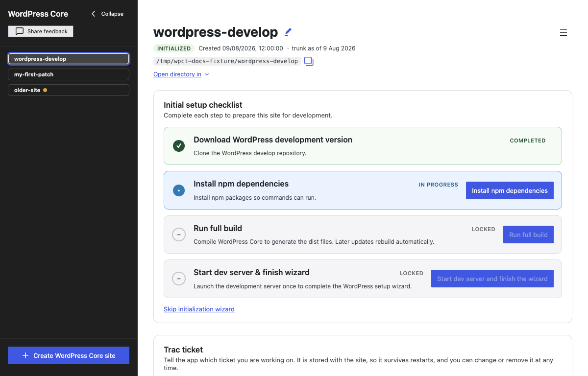Click LOCKED label in Run full build row
Image resolution: width=588 pixels, height=376 pixels.
click(x=484, y=229)
